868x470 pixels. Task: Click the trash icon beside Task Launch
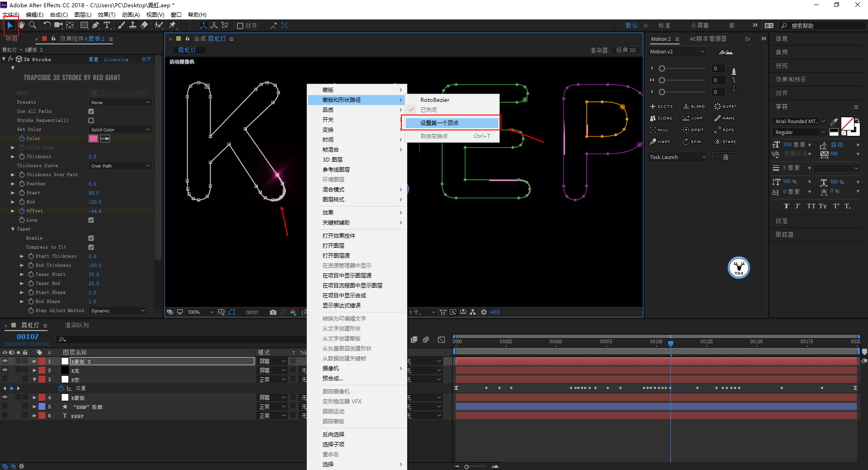tap(725, 157)
